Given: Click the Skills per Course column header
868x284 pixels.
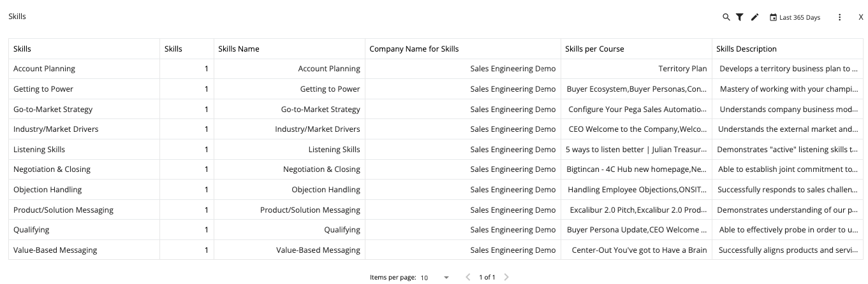Looking at the screenshot, I should (x=594, y=49).
